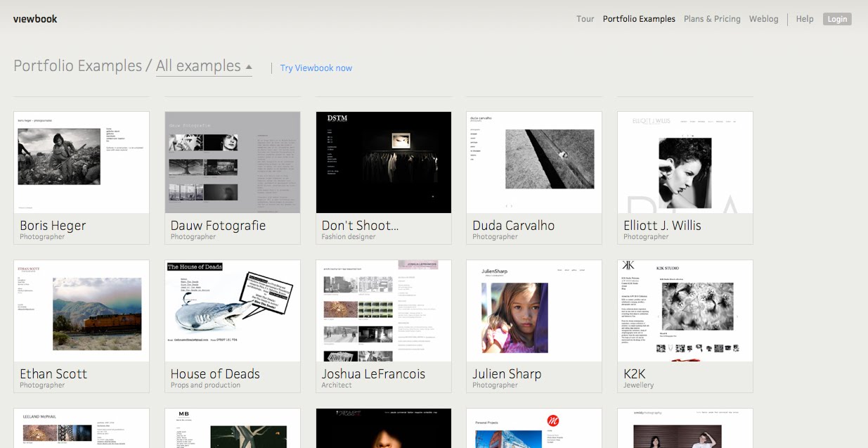Open the Duda Carvalho portfolio thumbnail
868x448 pixels.
[x=534, y=162]
